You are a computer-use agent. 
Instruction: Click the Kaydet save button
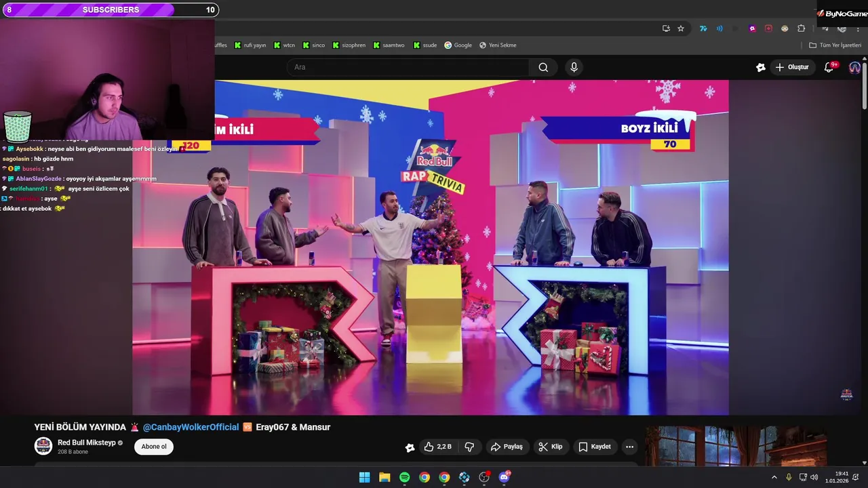coord(594,447)
